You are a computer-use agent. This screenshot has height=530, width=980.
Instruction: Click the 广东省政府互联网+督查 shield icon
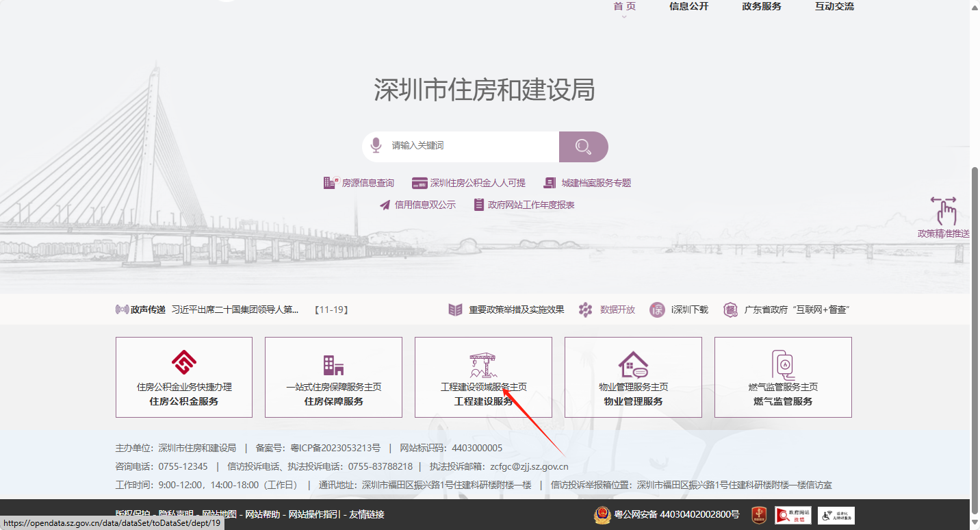pyautogui.click(x=730, y=310)
